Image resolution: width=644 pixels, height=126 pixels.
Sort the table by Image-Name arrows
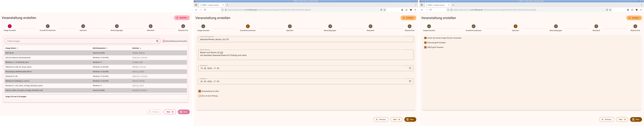click(x=17, y=48)
